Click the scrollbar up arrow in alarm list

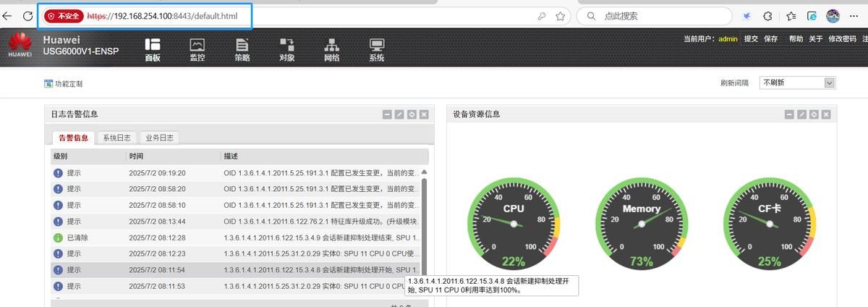coord(424,172)
